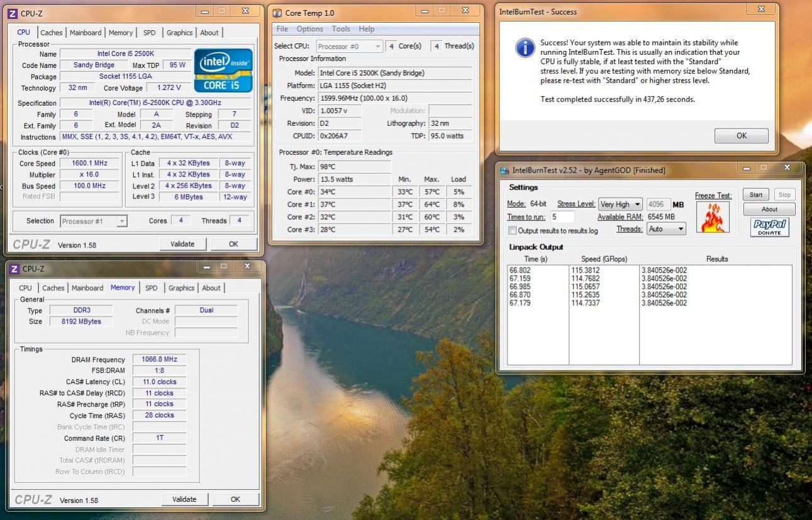Click the blue info icon in Success dialog

tap(525, 48)
